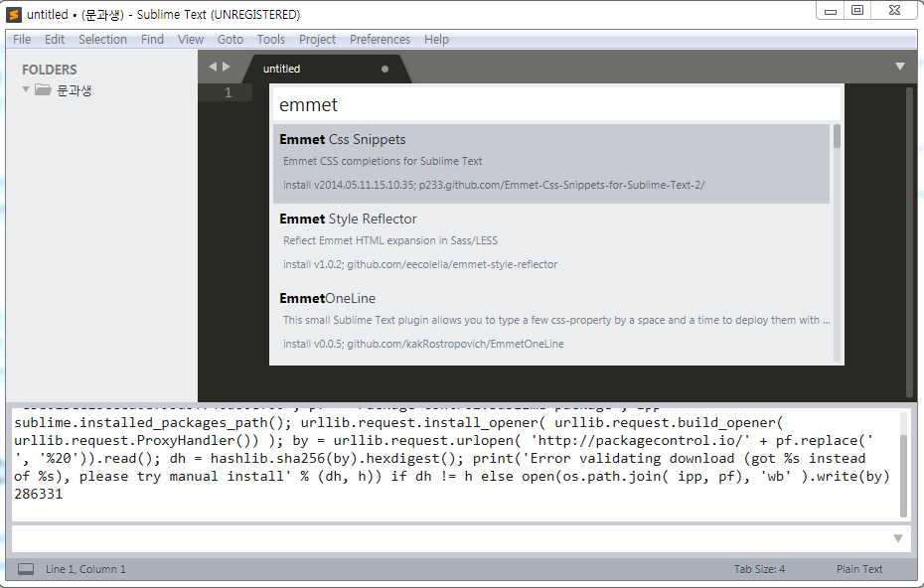Click the FOLDERS sidebar heading

[50, 70]
